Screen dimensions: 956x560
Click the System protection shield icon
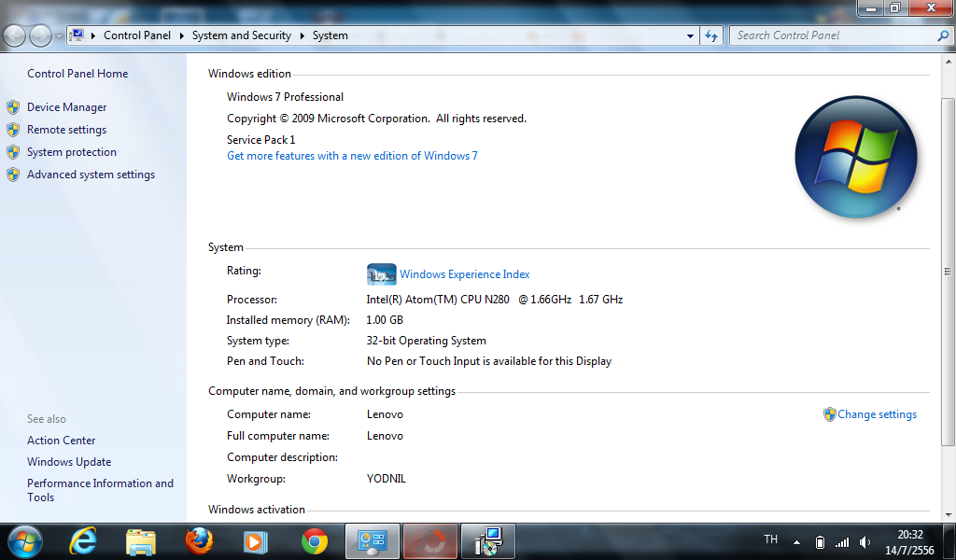point(13,152)
